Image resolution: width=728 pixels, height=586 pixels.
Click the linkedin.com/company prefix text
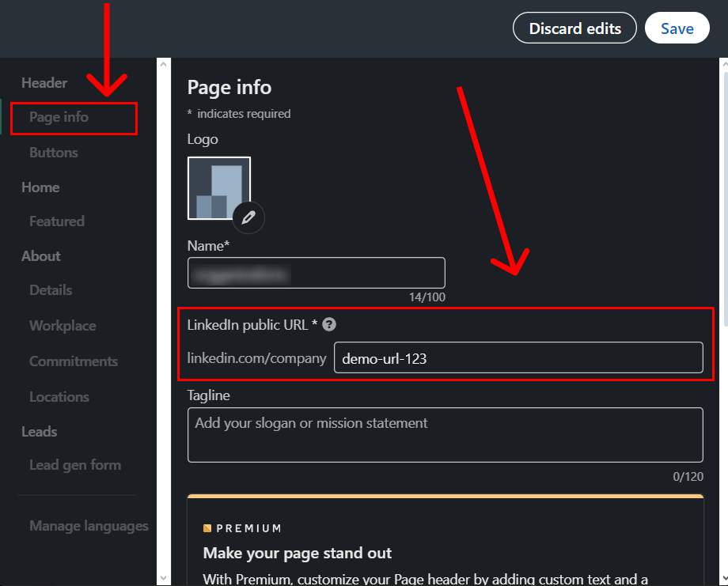click(x=256, y=358)
